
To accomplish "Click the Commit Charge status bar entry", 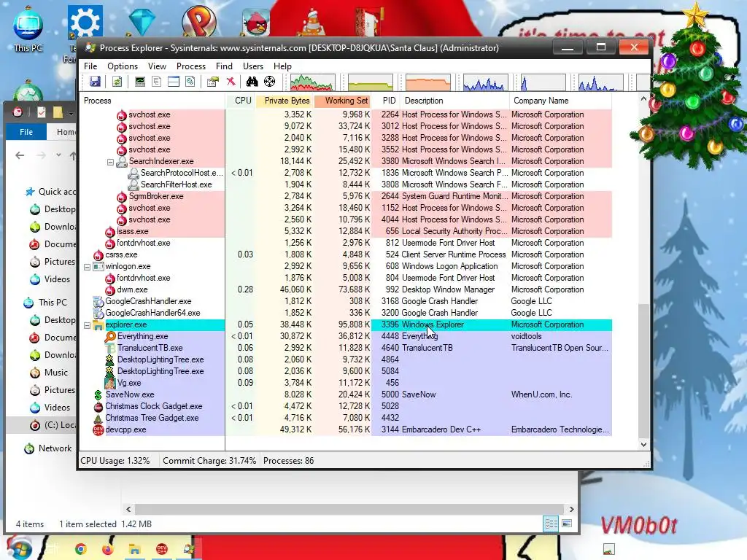I will click(209, 461).
